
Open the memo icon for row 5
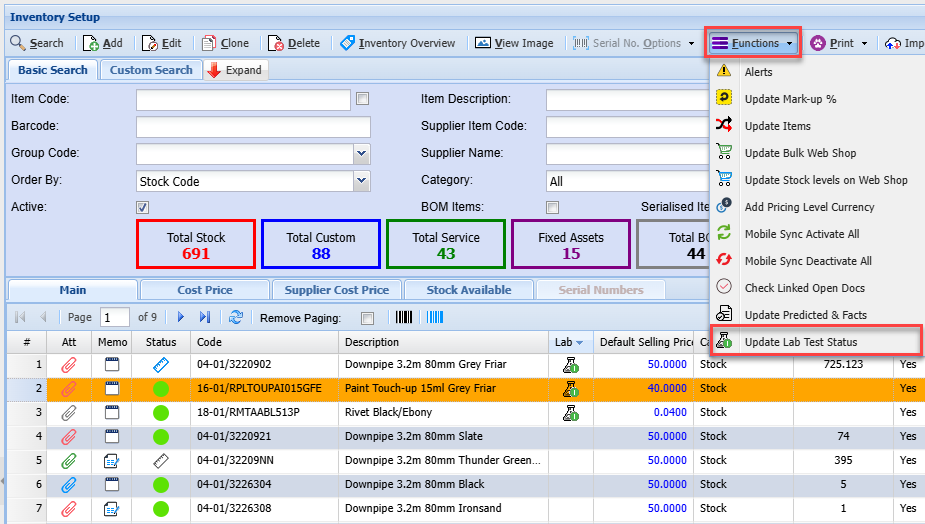(112, 461)
